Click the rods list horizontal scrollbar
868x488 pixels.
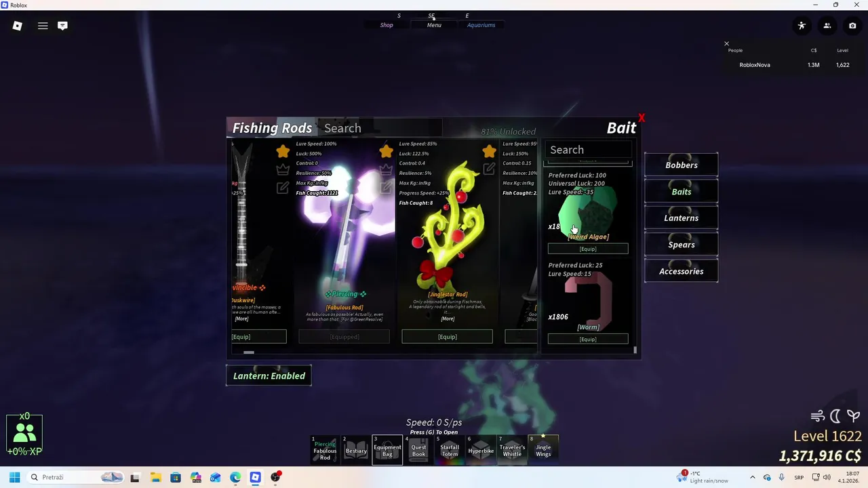click(248, 352)
